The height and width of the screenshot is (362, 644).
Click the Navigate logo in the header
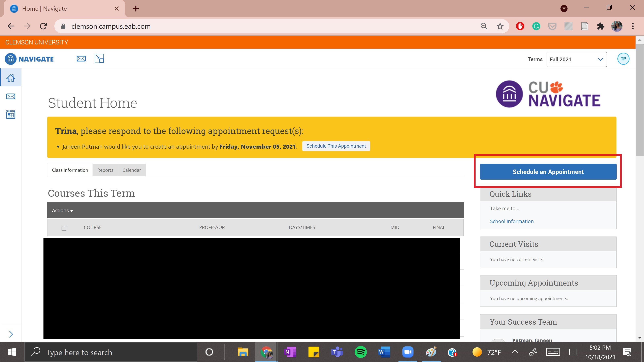pyautogui.click(x=29, y=59)
